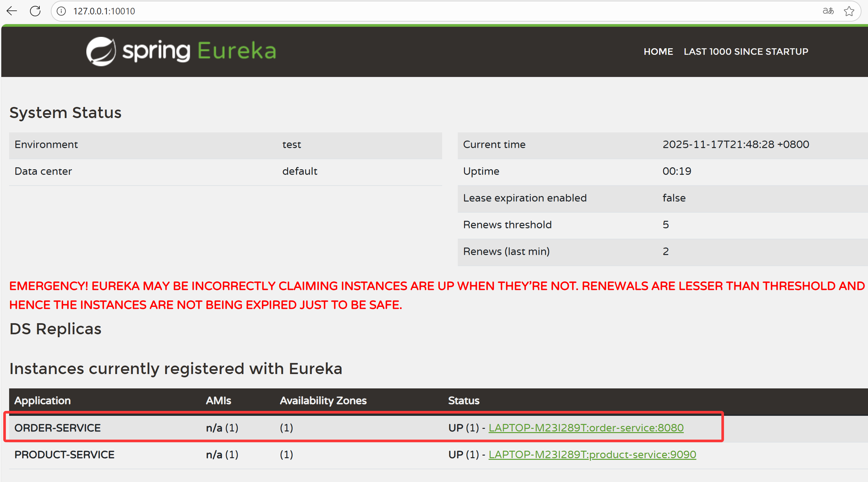Viewport: 868px width, 482px height.
Task: Click the AMIs column header
Action: [x=218, y=400]
